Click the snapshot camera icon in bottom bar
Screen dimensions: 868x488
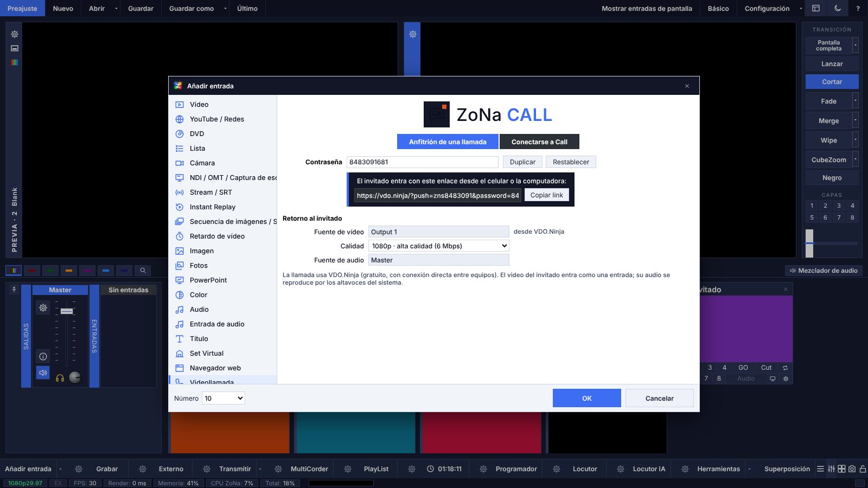pyautogui.click(x=852, y=469)
